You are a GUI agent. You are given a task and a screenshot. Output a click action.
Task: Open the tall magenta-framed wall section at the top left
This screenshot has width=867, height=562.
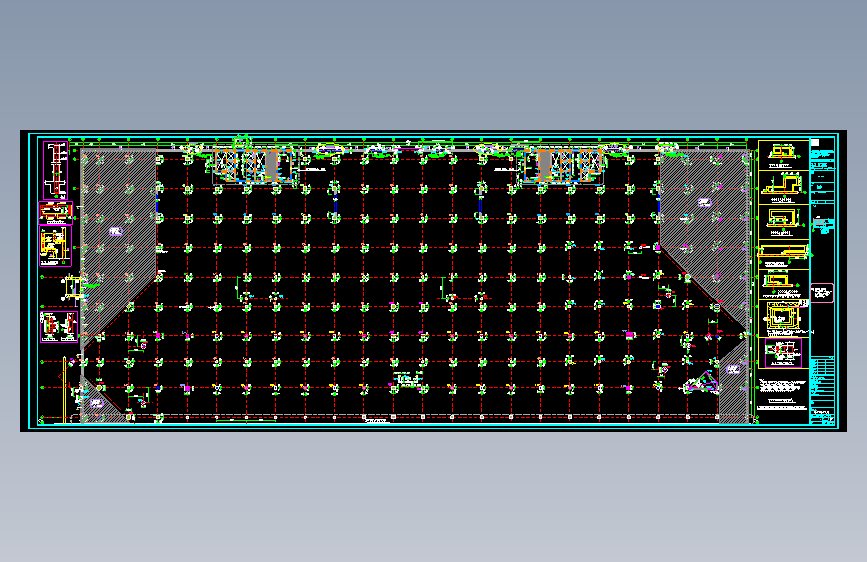55,170
